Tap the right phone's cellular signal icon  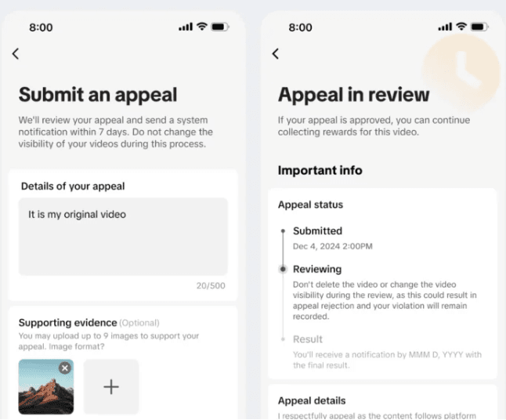(445, 27)
